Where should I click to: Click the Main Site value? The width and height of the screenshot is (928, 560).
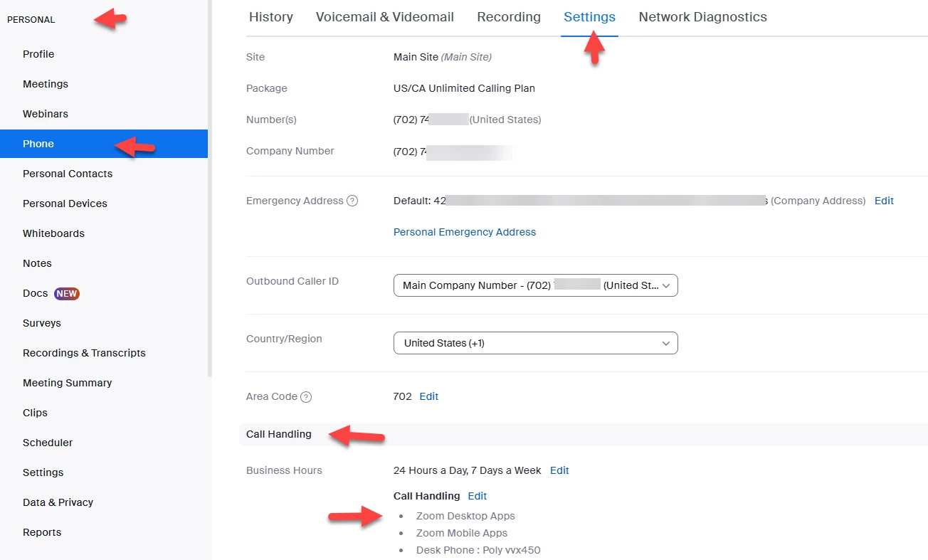[443, 57]
